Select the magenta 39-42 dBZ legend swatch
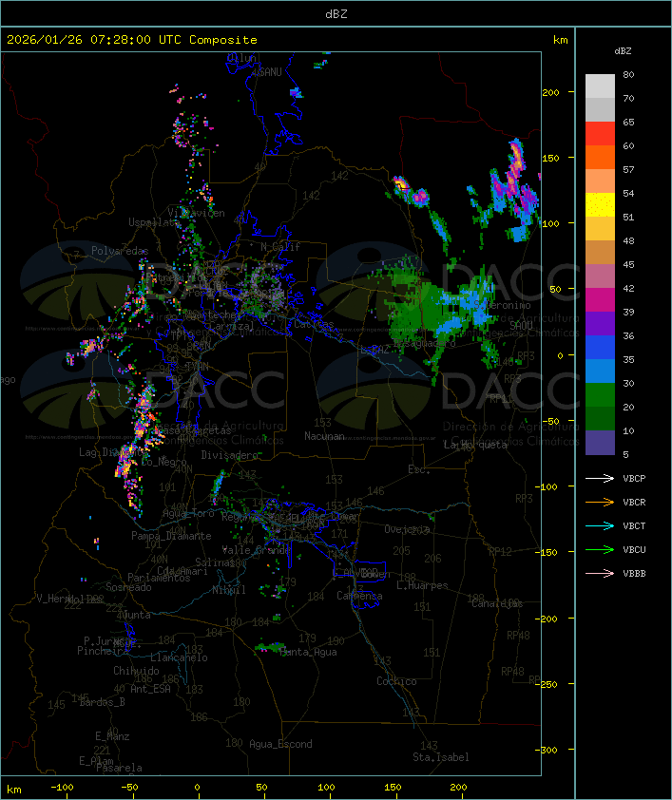Viewport: 672px width, 800px height. click(600, 300)
